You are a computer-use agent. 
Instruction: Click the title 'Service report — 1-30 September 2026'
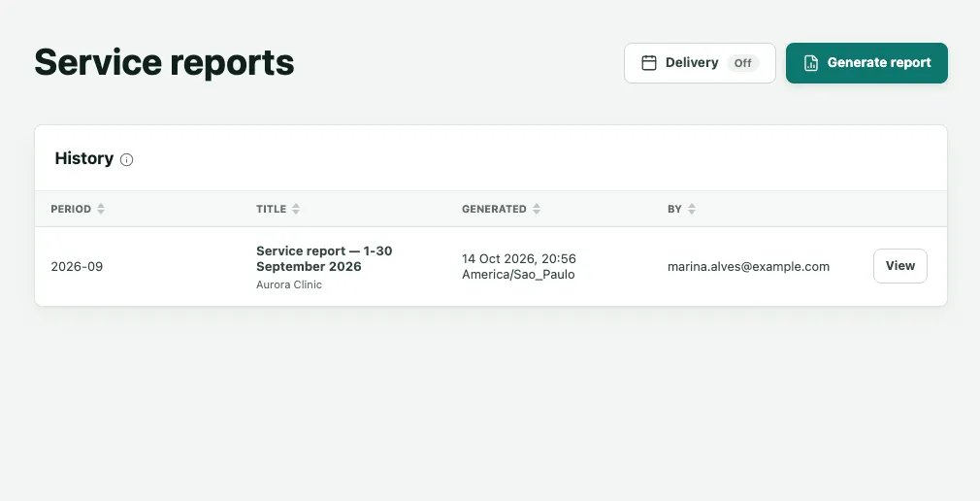324,258
